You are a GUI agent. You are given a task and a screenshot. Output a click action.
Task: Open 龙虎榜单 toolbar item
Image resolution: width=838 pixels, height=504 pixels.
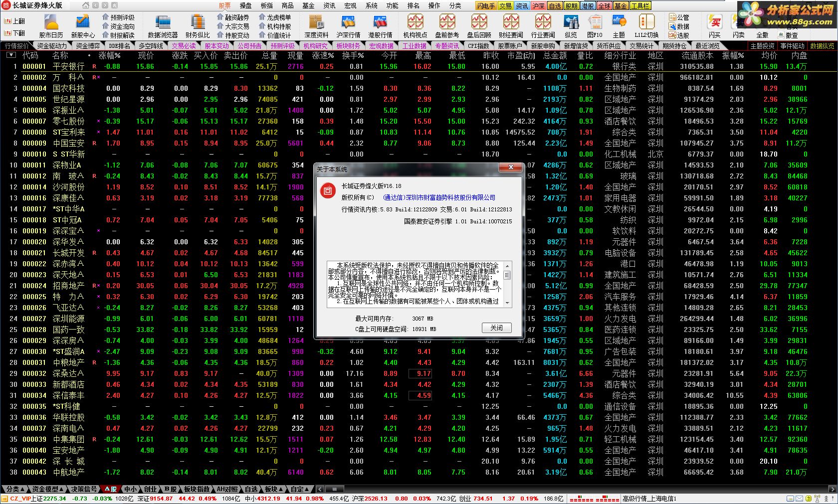pos(275,17)
